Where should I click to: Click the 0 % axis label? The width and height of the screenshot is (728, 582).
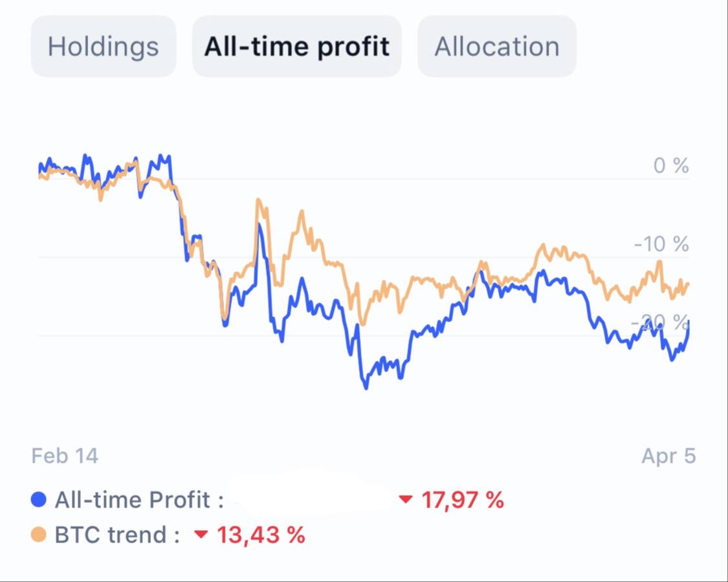coord(670,166)
